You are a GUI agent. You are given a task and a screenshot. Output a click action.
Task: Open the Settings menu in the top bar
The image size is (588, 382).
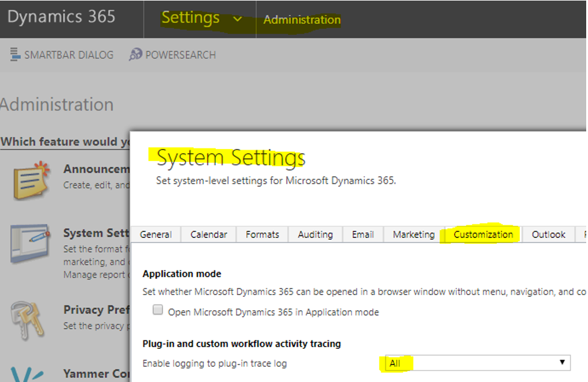191,18
